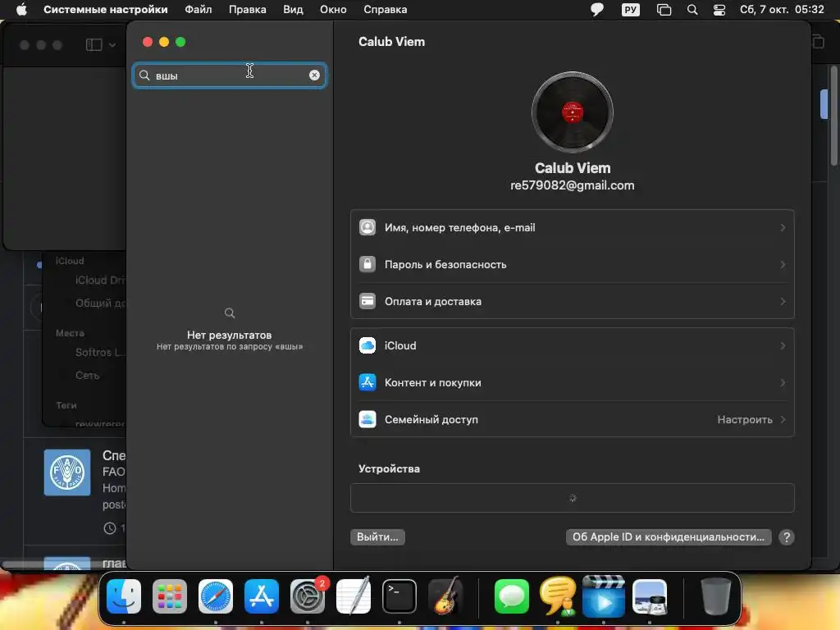Open the video clapperboard app in Dock
This screenshot has height=630, width=840.
coord(603,596)
